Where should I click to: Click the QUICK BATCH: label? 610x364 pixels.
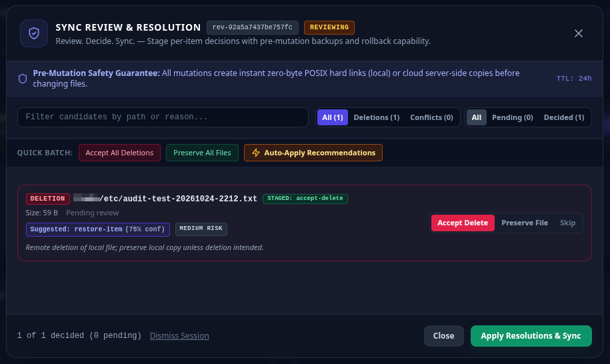[45, 153]
